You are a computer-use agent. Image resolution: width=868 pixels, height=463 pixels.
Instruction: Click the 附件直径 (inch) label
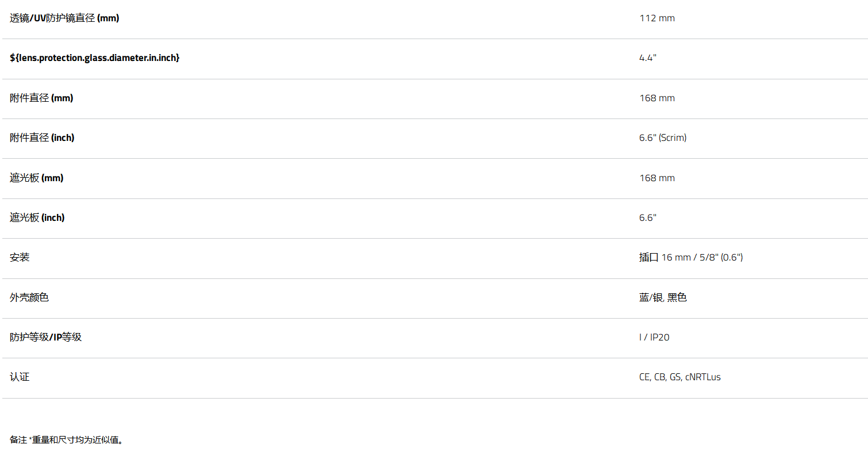point(42,138)
